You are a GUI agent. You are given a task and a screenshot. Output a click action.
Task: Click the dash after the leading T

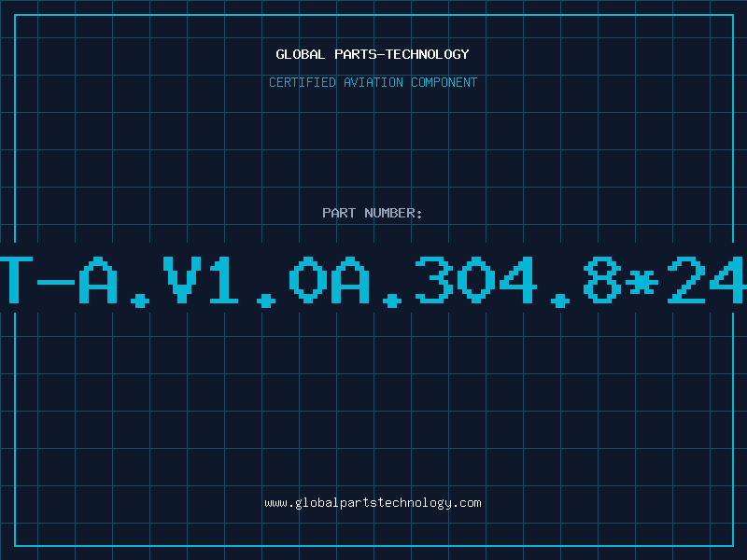pyautogui.click(x=56, y=283)
